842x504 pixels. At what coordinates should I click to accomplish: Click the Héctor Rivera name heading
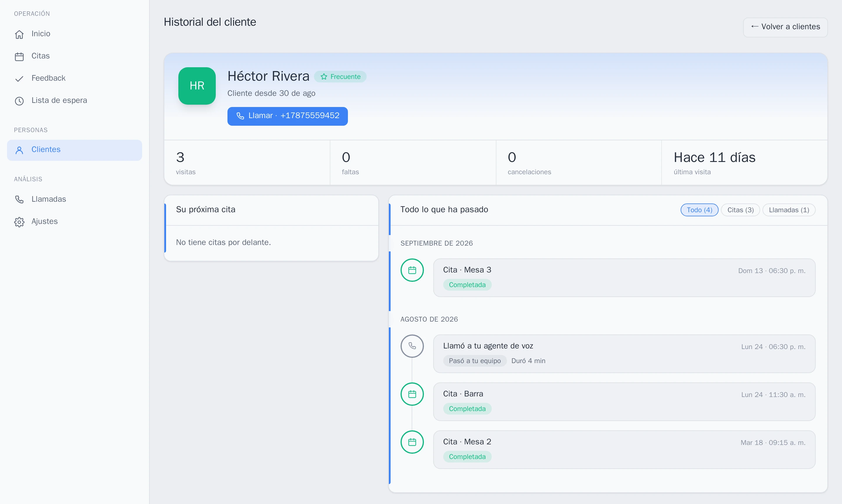tap(268, 76)
